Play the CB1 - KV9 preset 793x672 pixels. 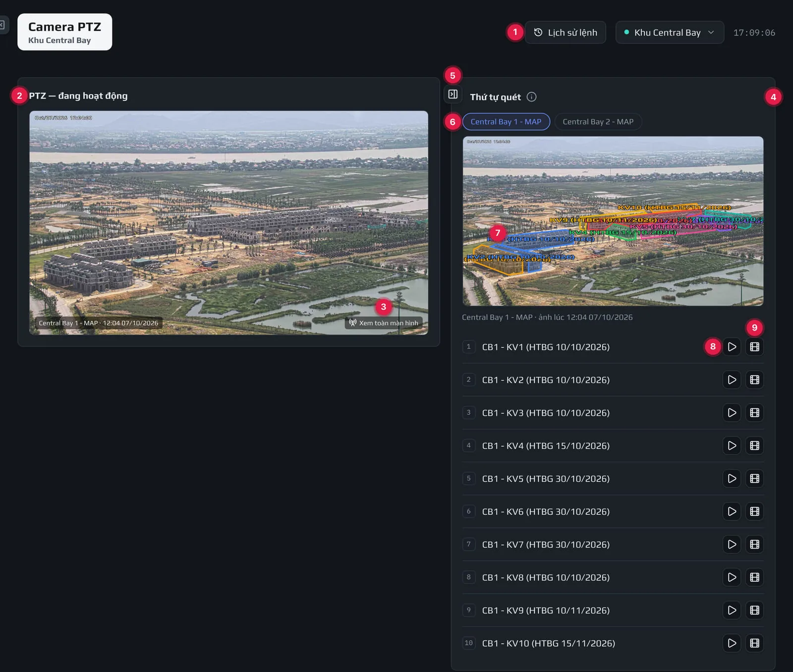[x=732, y=610]
